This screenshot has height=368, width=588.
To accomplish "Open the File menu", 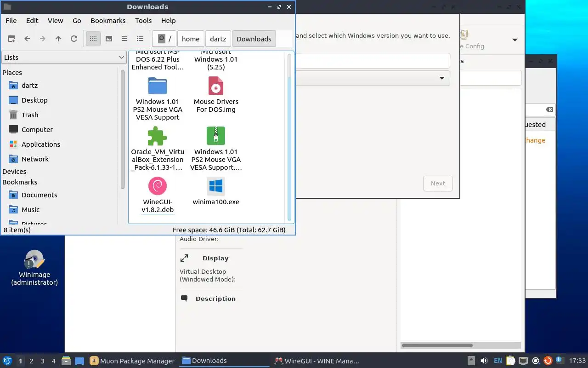I will pyautogui.click(x=11, y=21).
